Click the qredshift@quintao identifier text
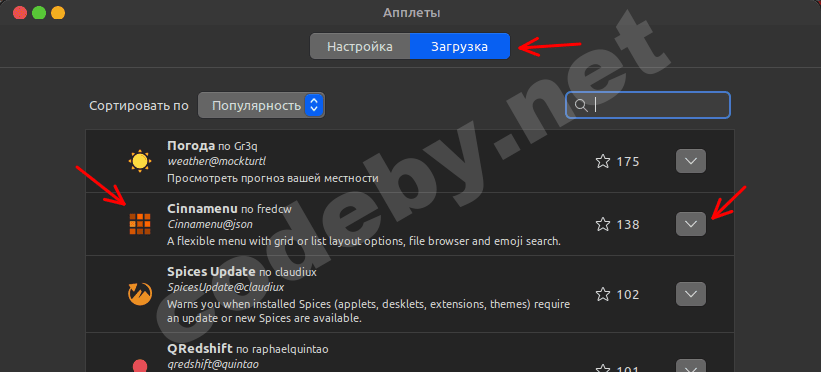The image size is (821, 372). tap(213, 364)
